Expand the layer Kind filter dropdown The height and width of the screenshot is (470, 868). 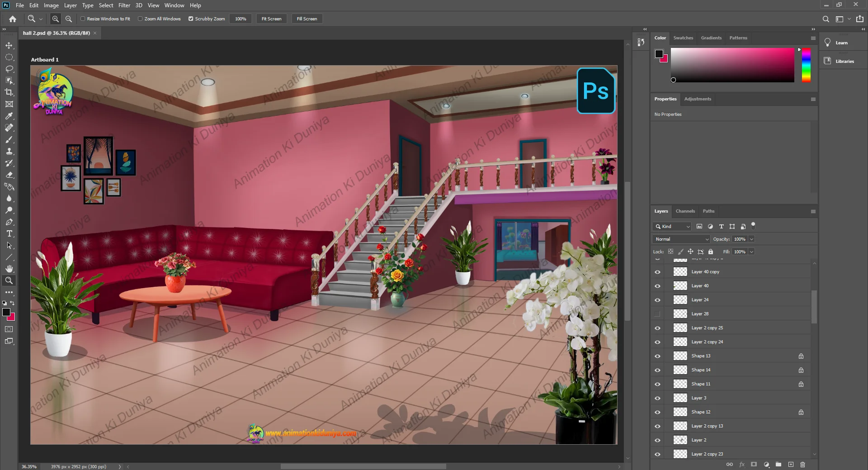tap(672, 226)
